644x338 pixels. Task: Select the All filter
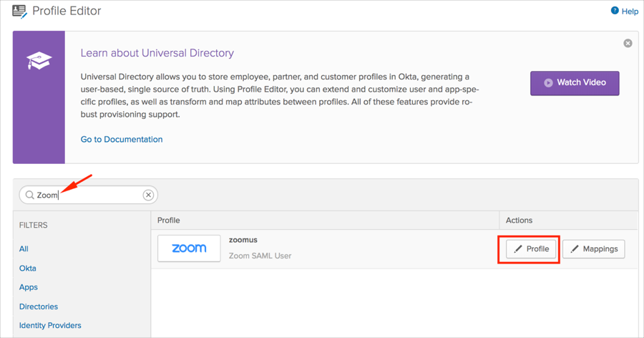(x=24, y=249)
